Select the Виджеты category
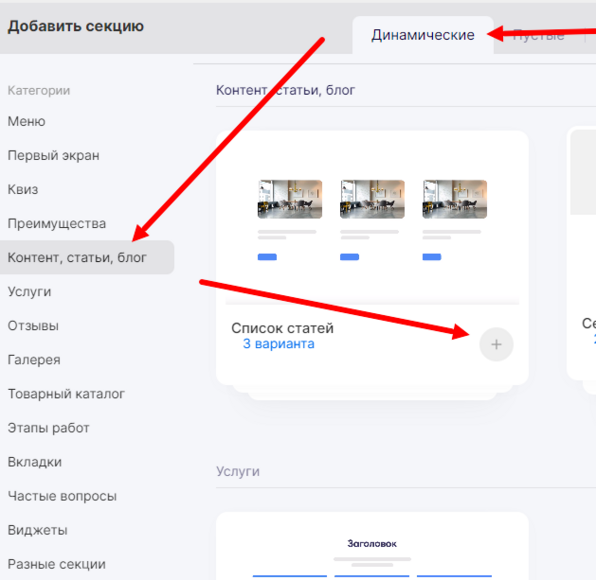The image size is (596, 580). click(38, 530)
